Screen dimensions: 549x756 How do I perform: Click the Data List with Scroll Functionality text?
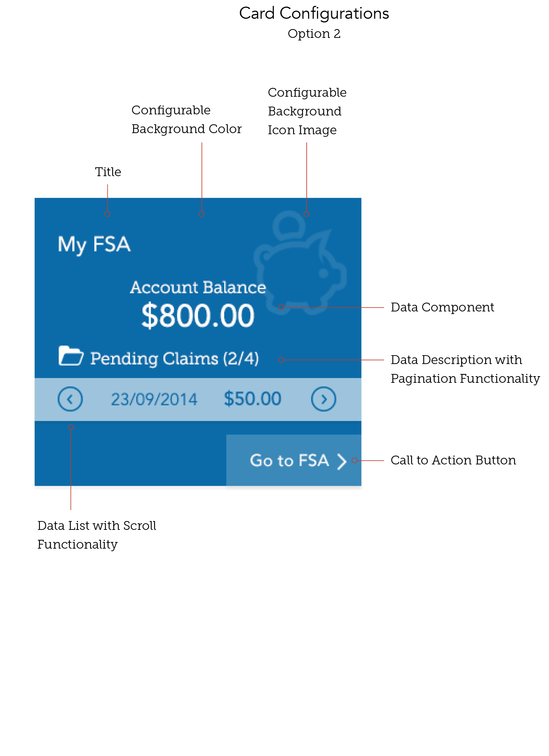click(x=97, y=535)
